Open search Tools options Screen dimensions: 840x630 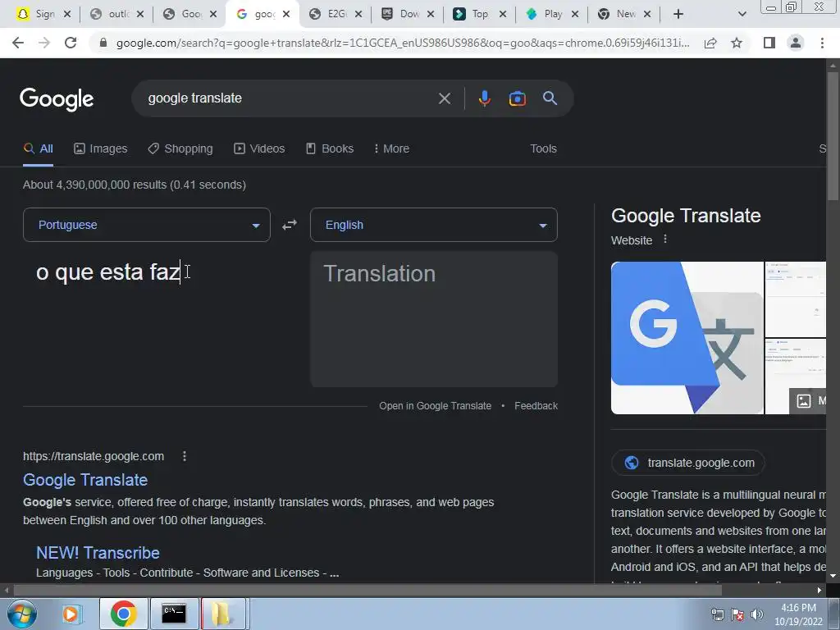(x=543, y=148)
